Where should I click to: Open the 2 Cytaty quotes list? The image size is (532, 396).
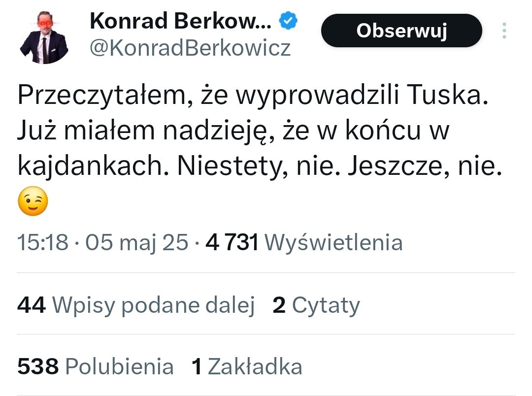(316, 305)
